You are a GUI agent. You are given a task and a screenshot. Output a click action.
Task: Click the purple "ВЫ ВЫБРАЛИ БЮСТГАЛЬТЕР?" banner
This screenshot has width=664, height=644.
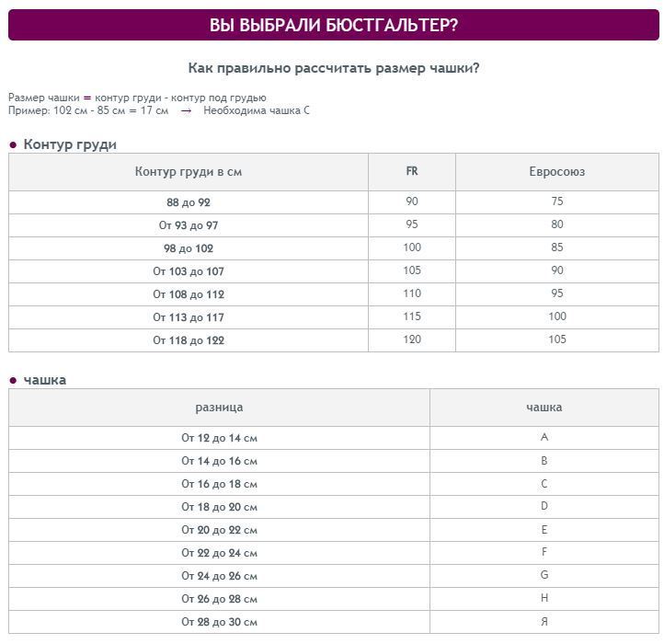333,25
